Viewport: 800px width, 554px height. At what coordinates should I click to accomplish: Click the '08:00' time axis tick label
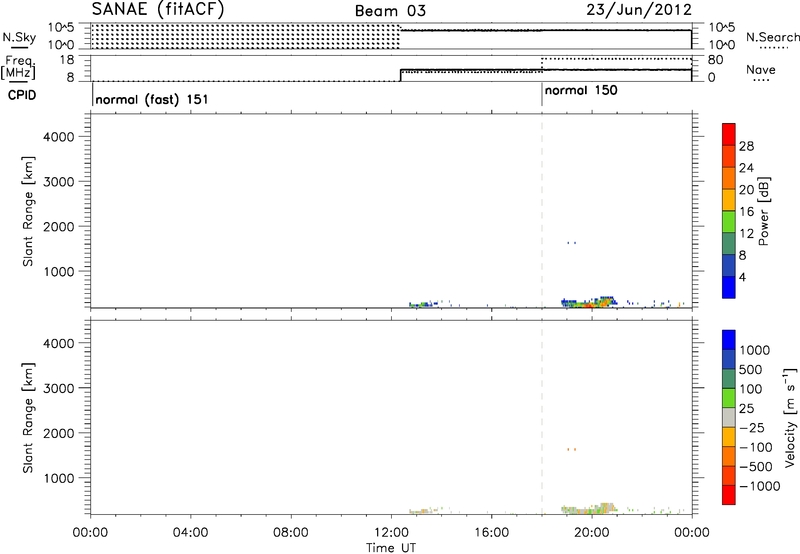click(291, 533)
